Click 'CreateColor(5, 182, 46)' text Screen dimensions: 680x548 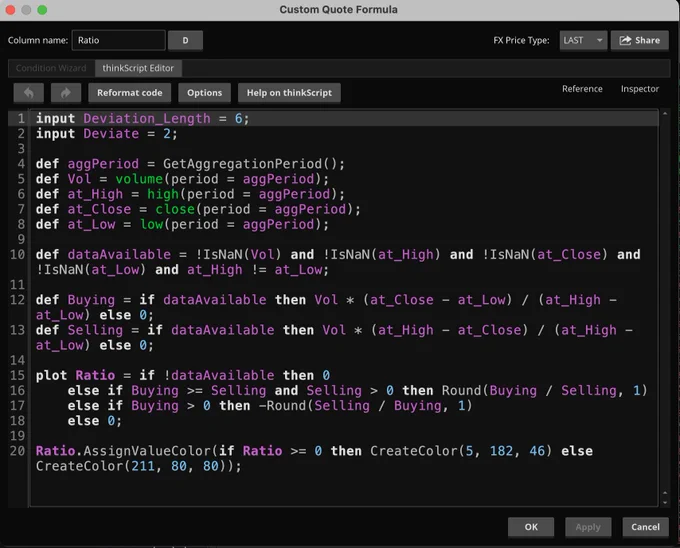[461, 451]
